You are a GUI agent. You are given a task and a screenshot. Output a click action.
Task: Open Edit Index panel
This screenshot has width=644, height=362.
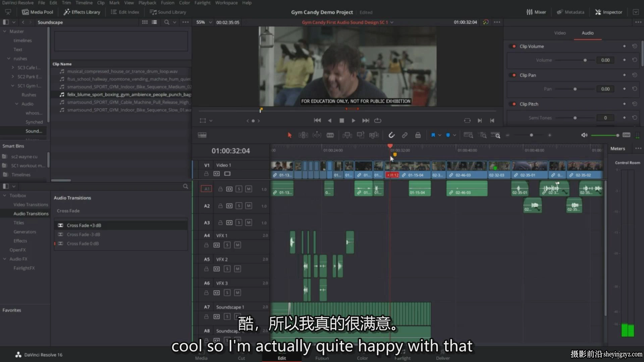coord(125,12)
